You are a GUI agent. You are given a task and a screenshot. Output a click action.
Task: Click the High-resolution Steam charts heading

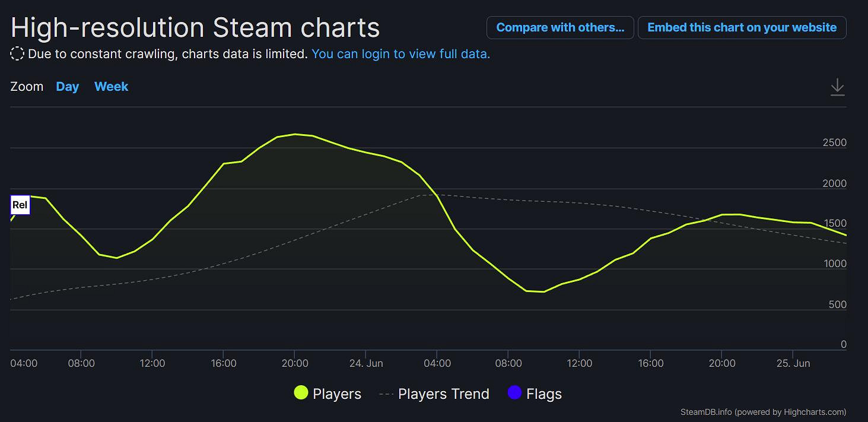(x=195, y=27)
